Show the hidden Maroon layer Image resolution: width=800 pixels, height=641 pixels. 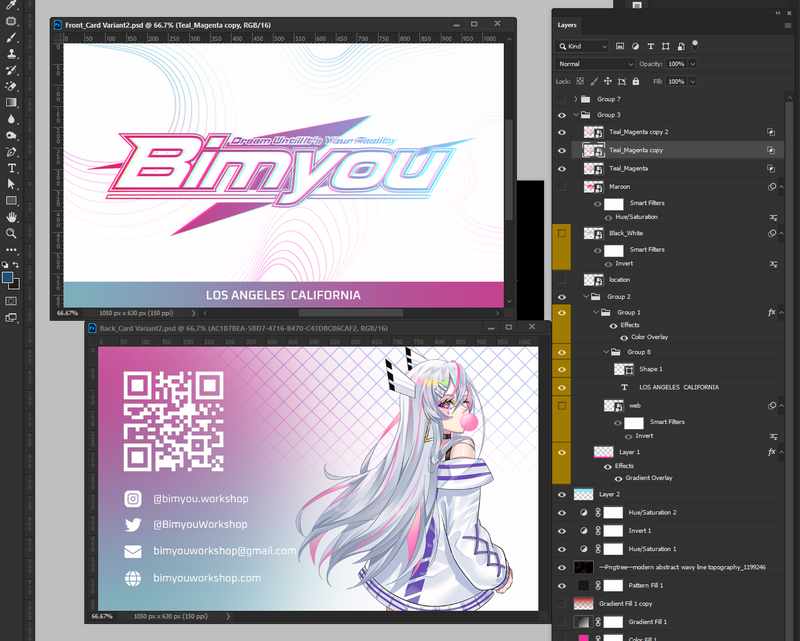(x=562, y=186)
